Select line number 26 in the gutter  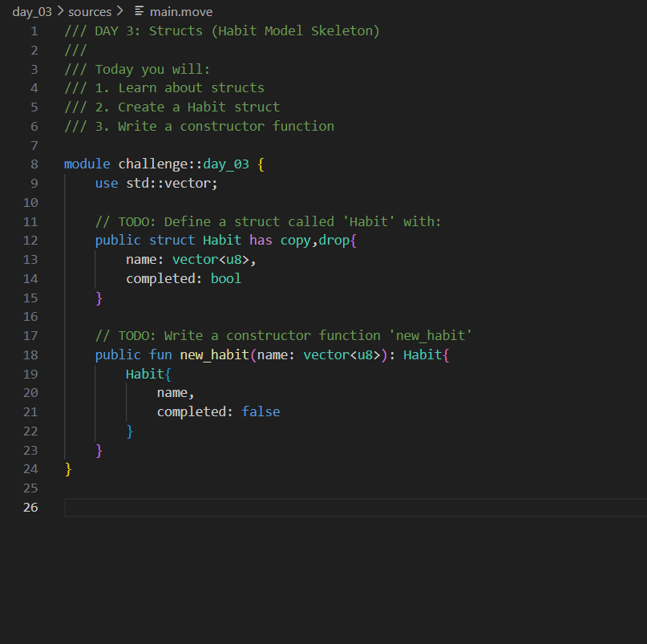tap(30, 507)
